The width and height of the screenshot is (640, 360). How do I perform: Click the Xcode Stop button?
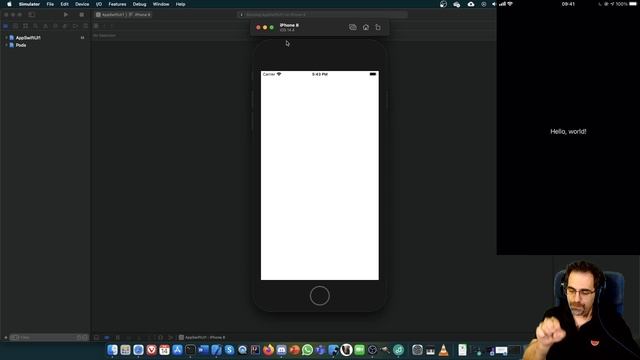tap(82, 15)
